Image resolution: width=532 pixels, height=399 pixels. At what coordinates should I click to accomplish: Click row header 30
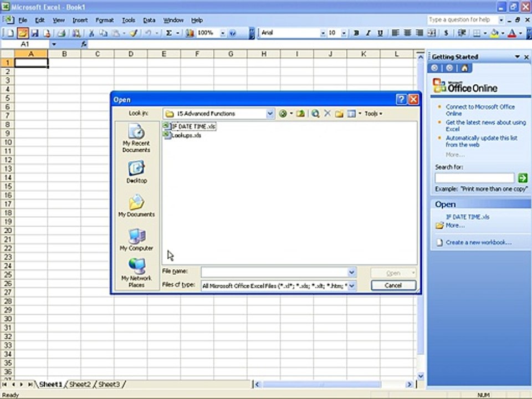tap(7, 319)
